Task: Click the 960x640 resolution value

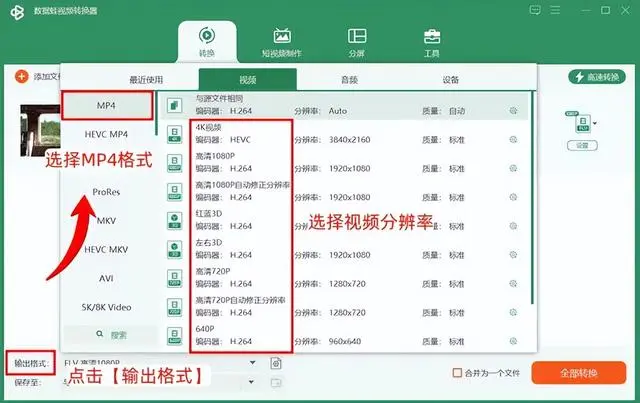Action: pyautogui.click(x=345, y=341)
